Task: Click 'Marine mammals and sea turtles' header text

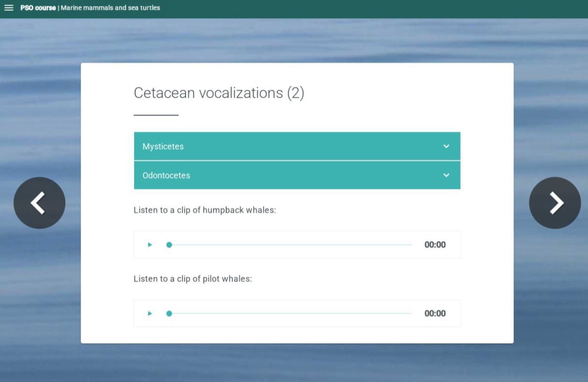Action: click(111, 8)
